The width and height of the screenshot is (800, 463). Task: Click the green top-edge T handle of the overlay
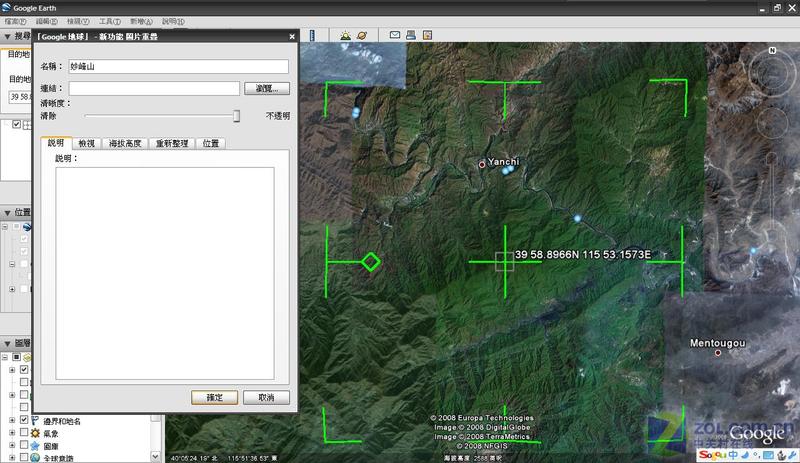[505, 82]
